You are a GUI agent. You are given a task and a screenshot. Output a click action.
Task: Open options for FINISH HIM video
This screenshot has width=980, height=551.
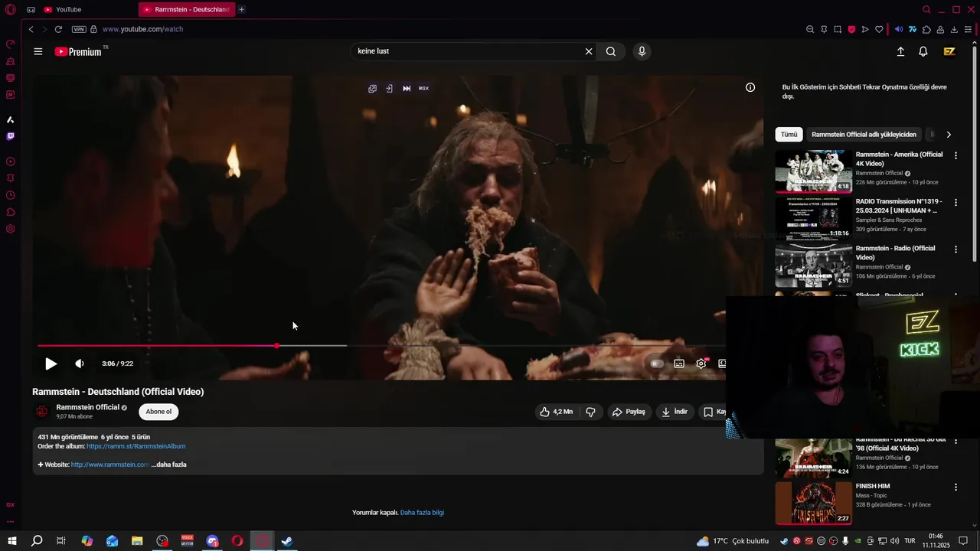(955, 487)
